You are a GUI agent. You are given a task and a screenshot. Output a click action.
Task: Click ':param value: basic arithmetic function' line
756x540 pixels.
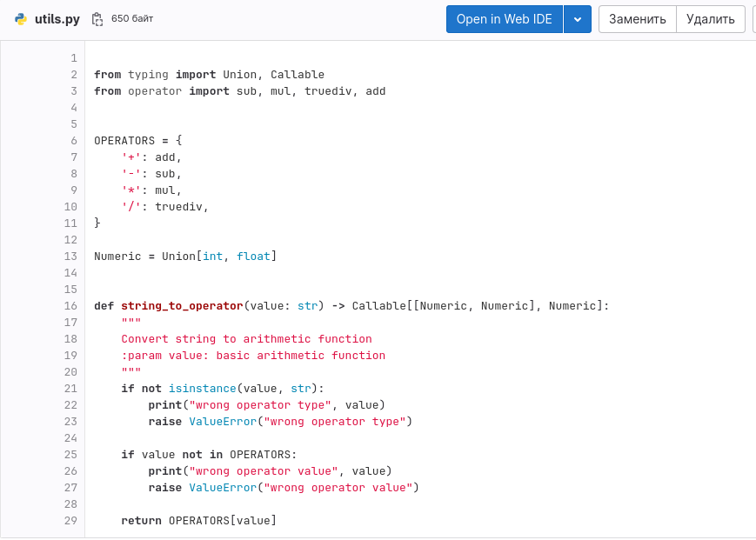[x=254, y=356]
